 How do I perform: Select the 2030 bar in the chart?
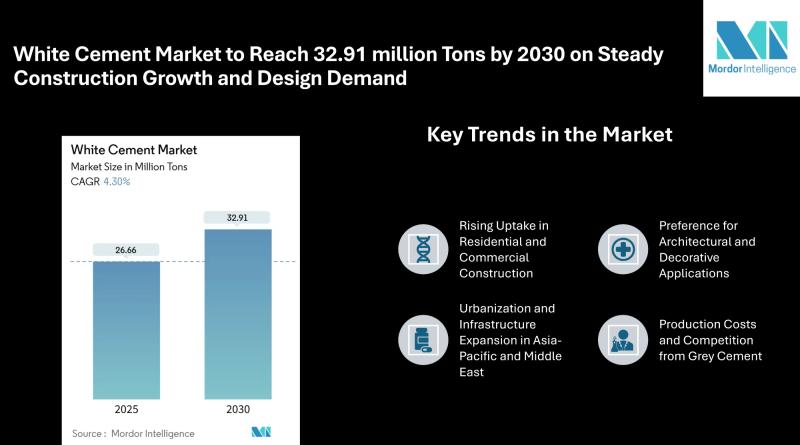pyautogui.click(x=237, y=314)
